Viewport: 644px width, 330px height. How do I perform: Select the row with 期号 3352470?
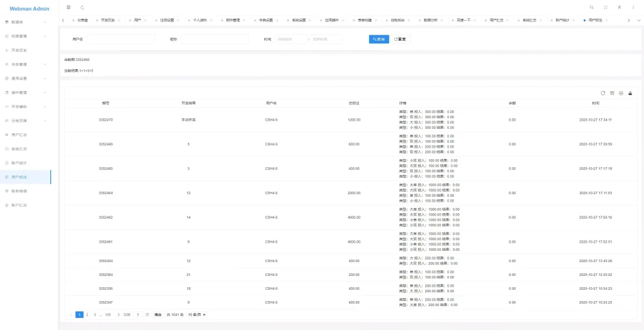(x=350, y=119)
